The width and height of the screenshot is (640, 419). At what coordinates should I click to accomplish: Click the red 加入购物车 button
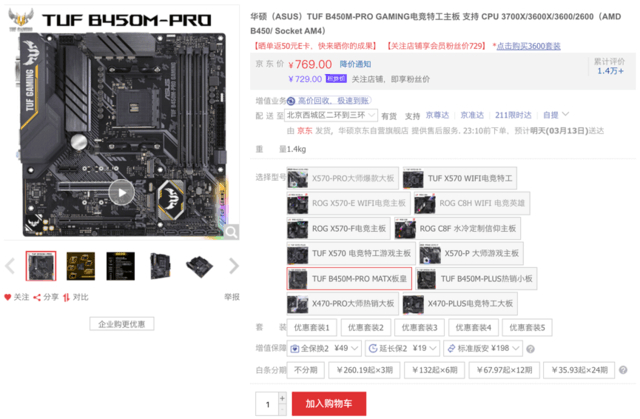point(329,403)
